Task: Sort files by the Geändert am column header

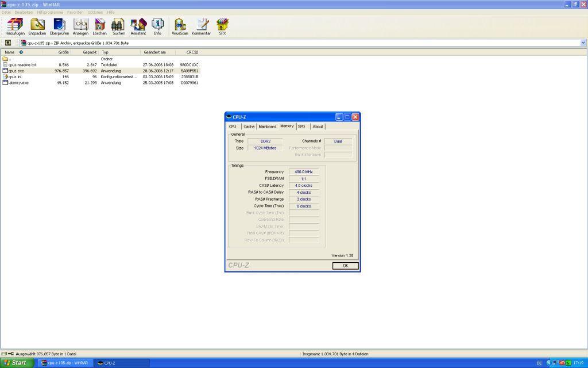Action: click(x=158, y=52)
